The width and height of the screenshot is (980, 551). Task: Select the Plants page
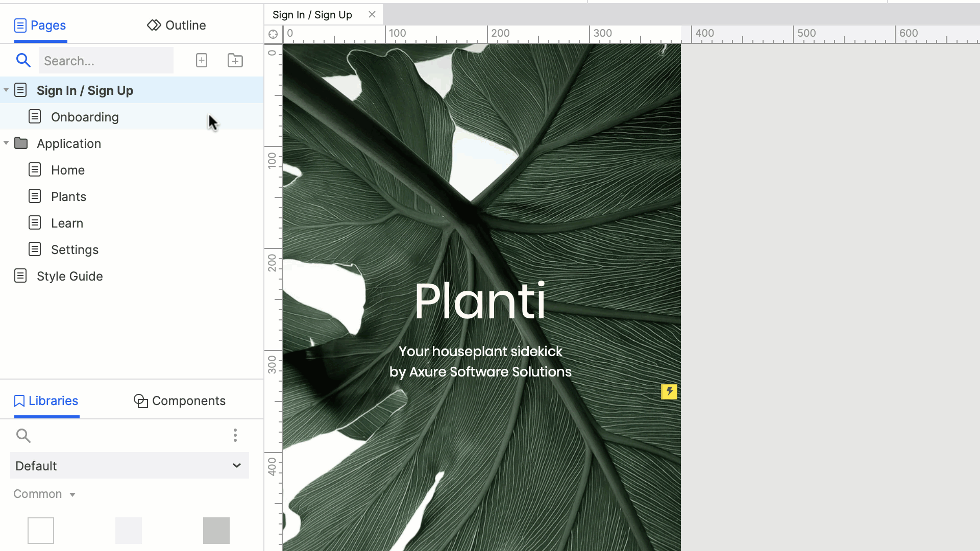tap(68, 196)
